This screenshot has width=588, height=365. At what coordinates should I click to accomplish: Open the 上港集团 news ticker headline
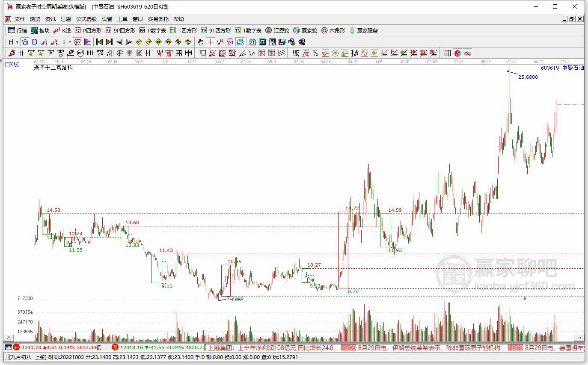(270, 347)
